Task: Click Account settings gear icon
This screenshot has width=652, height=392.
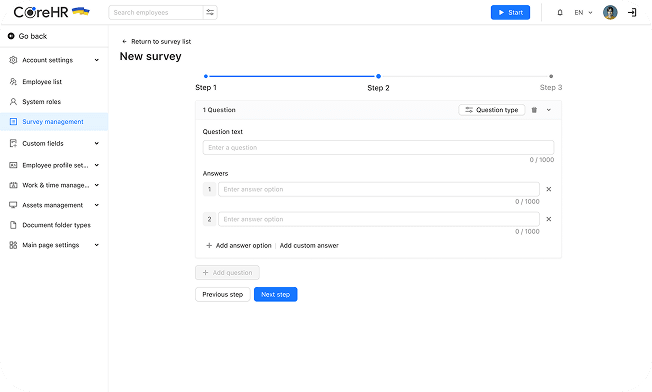Action: tap(13, 60)
